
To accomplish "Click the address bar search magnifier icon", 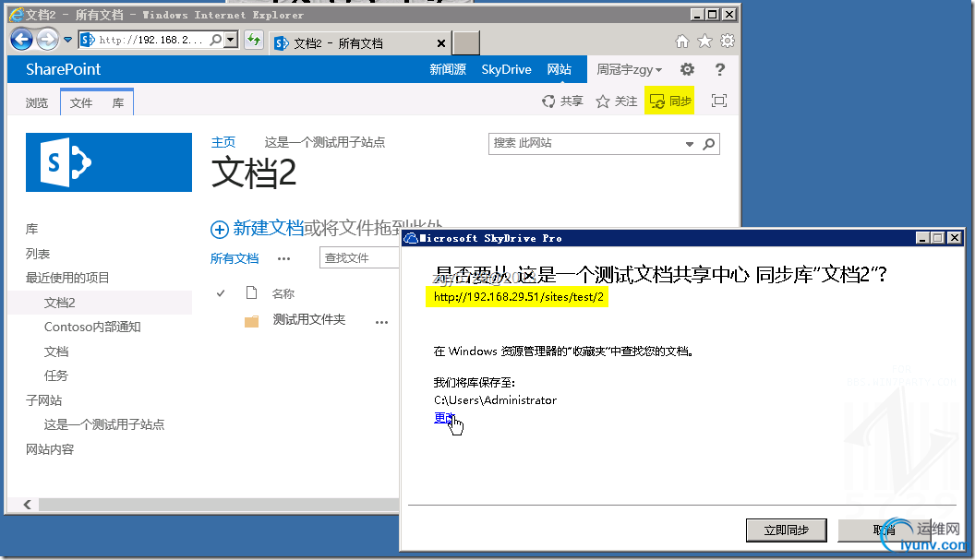I will [x=215, y=40].
